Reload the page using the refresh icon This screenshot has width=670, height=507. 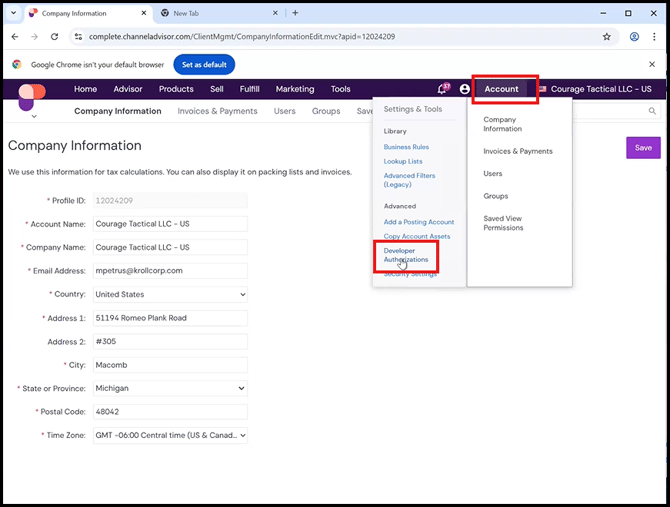[56, 37]
